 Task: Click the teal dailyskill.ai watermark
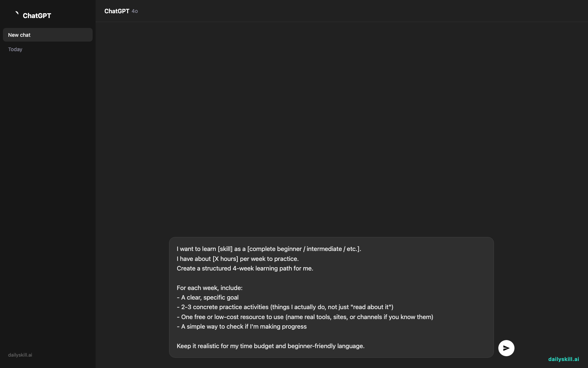click(x=563, y=359)
